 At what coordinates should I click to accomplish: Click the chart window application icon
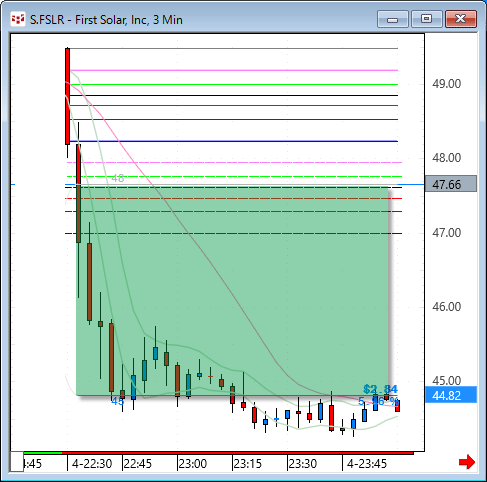click(18, 19)
